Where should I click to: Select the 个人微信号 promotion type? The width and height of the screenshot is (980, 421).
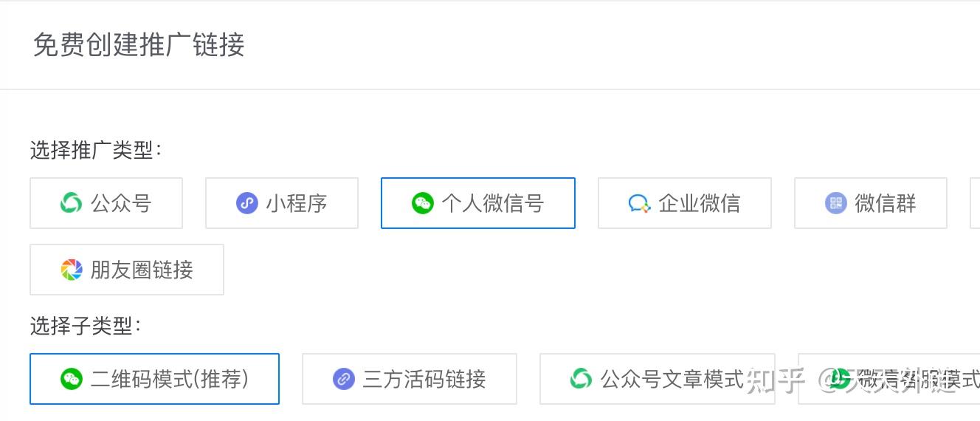click(478, 203)
